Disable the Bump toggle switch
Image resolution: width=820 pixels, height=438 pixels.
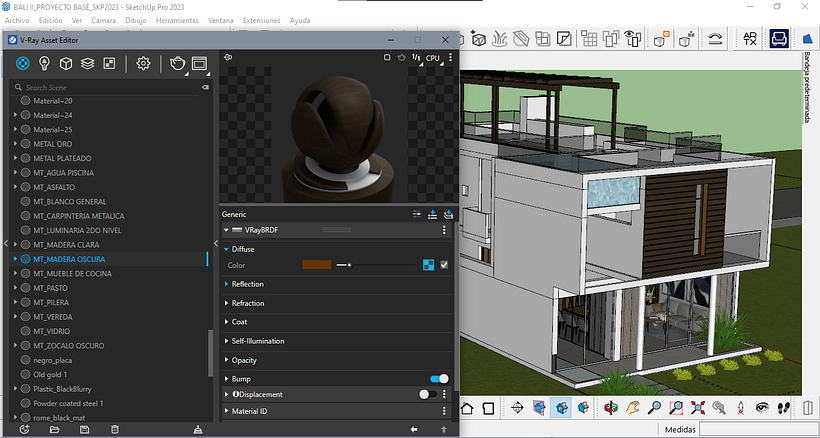point(439,378)
